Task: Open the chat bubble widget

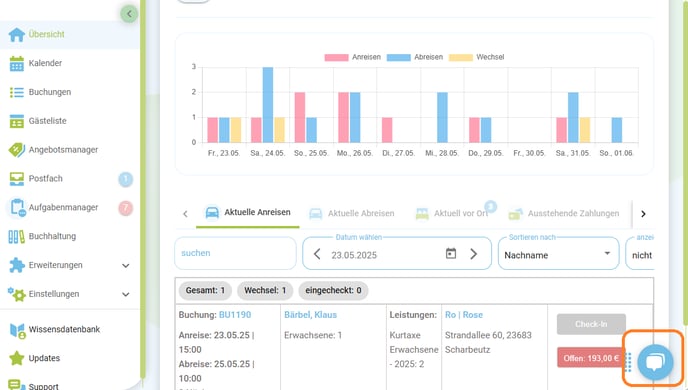Action: tap(655, 362)
